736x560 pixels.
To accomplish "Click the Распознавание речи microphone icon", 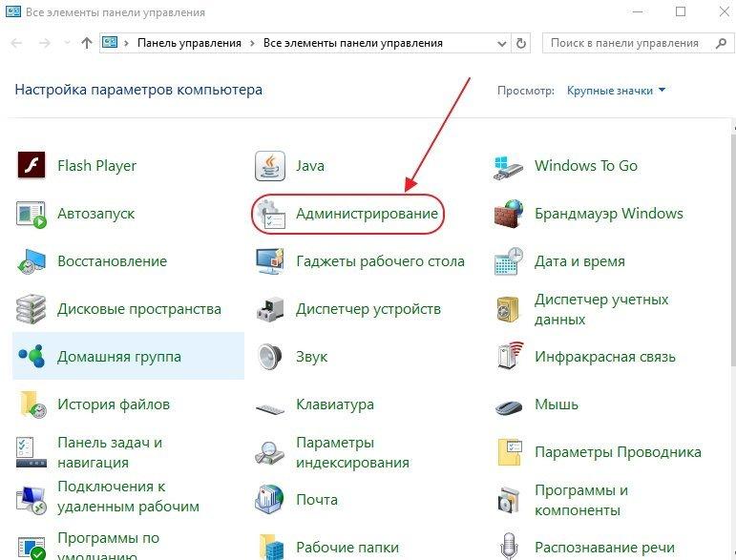I will point(510,547).
